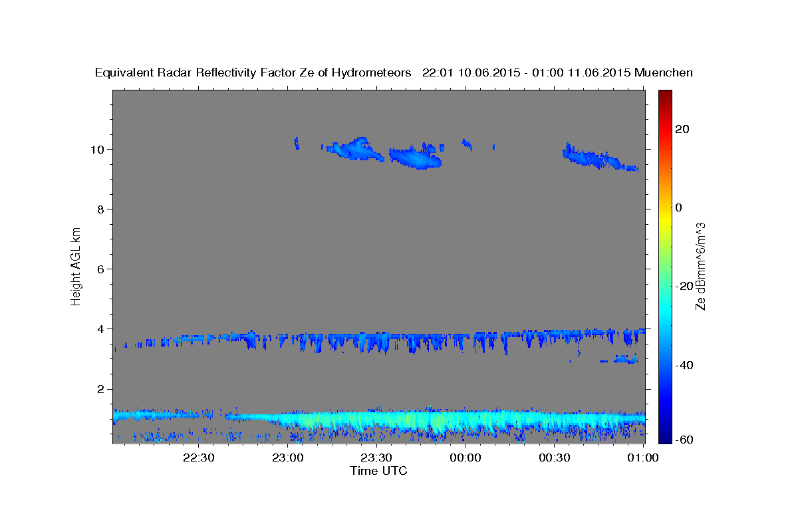Click the colorbar value 20
798x532 pixels.
[682, 129]
